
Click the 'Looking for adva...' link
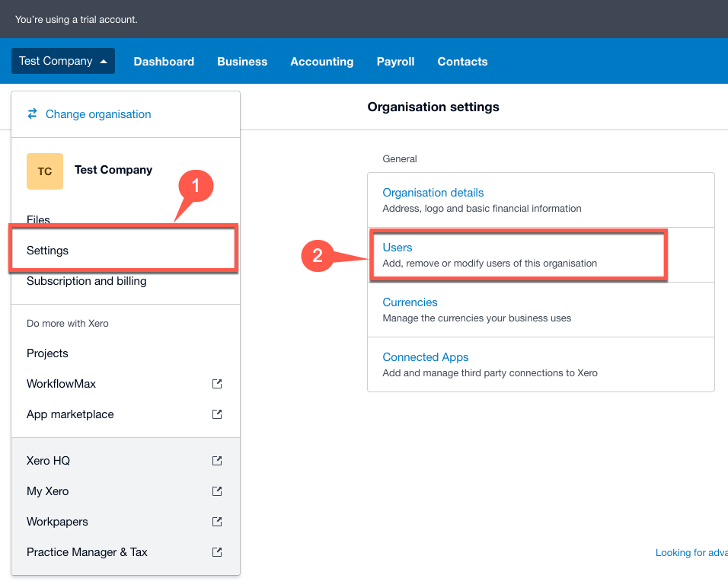point(691,553)
